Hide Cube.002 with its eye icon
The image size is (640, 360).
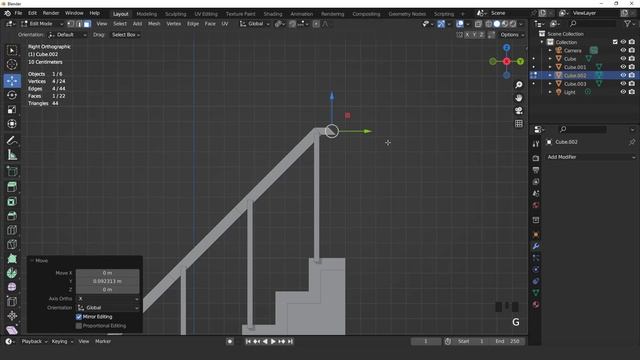[x=623, y=75]
